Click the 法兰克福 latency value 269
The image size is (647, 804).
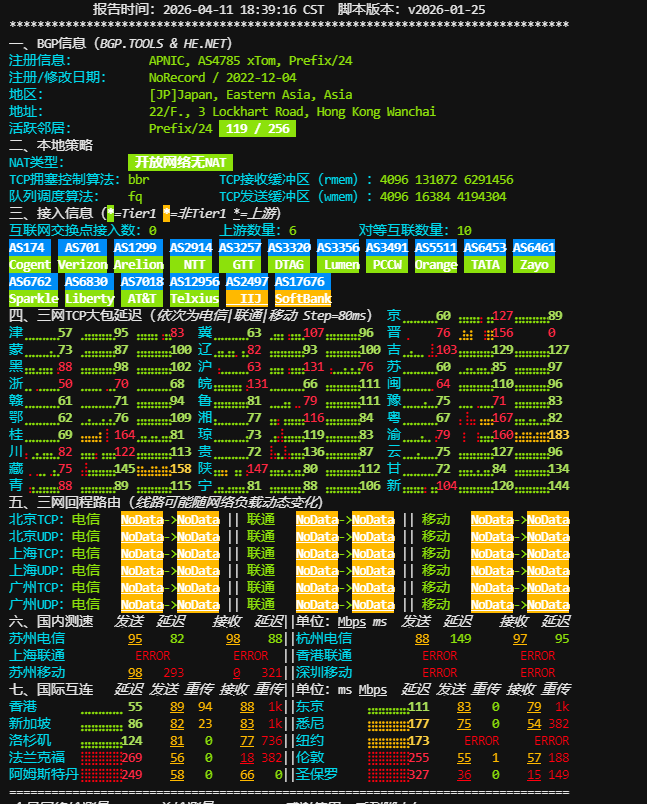pyautogui.click(x=132, y=757)
